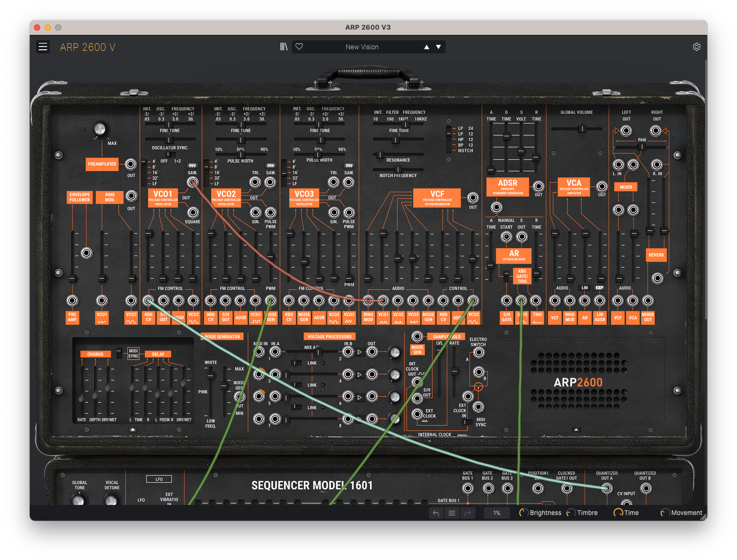Viewport: 737px width, 560px height.
Task: Click the 1% CPU meter display
Action: (x=497, y=513)
